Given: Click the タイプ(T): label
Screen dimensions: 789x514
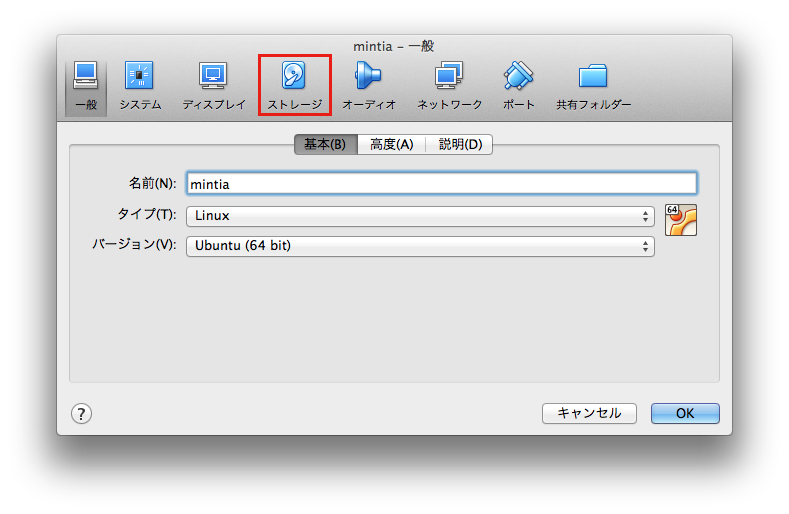Looking at the screenshot, I should pyautogui.click(x=147, y=215).
